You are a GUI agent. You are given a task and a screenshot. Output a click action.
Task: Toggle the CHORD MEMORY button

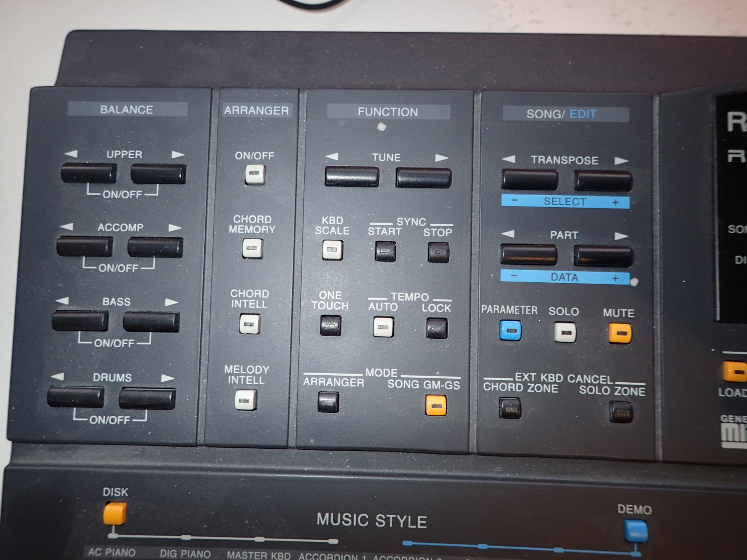point(253,248)
